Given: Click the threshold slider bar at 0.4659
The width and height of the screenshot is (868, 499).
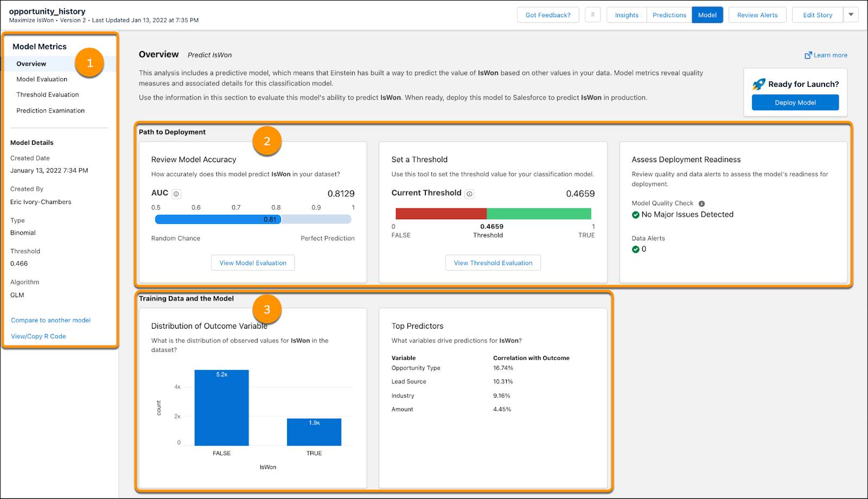Looking at the screenshot, I should click(x=488, y=213).
